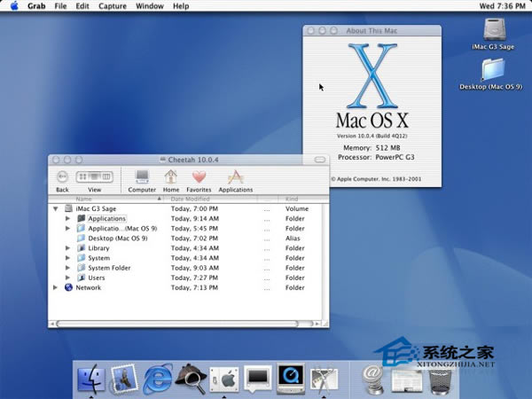Image resolution: width=532 pixels, height=399 pixels.
Task: Launch Sherlock magnifying glass in Dock
Action: pos(191,379)
